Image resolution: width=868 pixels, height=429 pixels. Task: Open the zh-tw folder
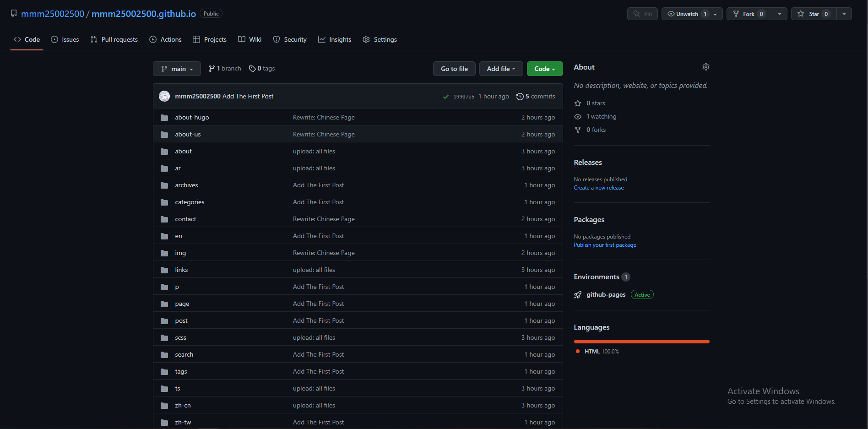(x=183, y=422)
